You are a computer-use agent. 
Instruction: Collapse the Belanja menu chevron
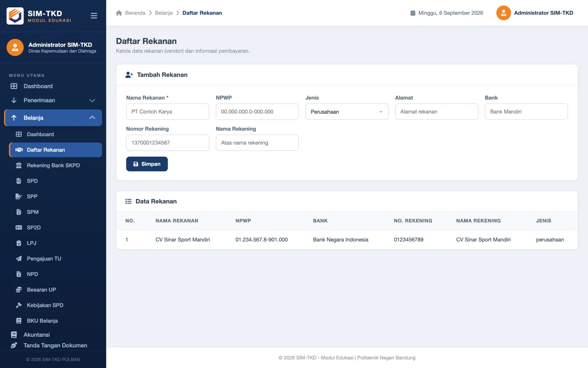pos(92,118)
